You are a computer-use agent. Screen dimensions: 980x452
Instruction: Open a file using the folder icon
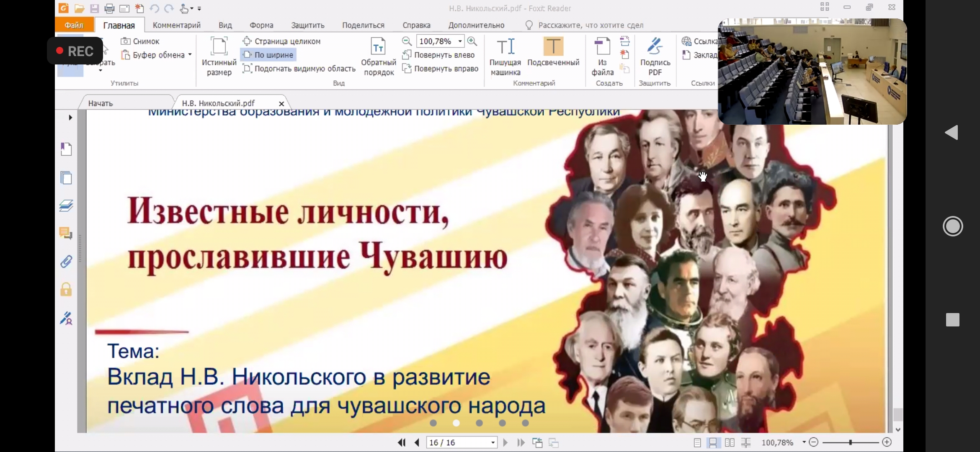pos(79,8)
